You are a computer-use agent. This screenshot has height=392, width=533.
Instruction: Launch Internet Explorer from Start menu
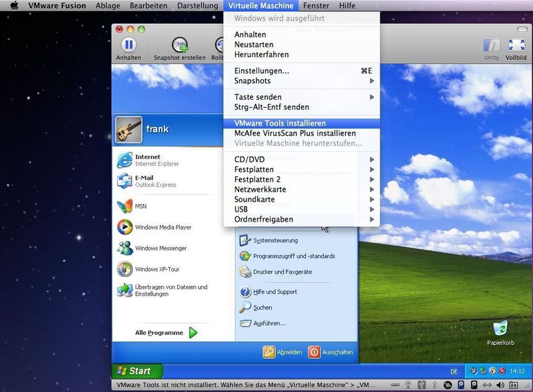pyautogui.click(x=149, y=160)
